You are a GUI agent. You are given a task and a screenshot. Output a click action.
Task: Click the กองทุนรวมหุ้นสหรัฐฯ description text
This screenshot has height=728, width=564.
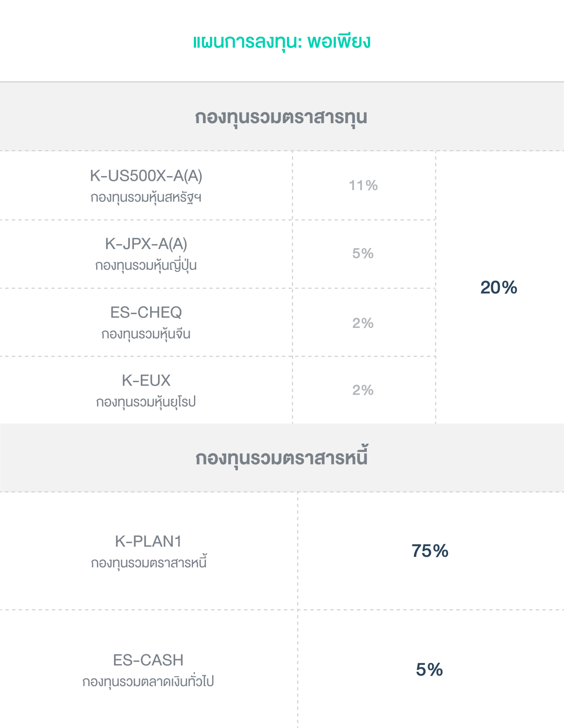pos(146,197)
